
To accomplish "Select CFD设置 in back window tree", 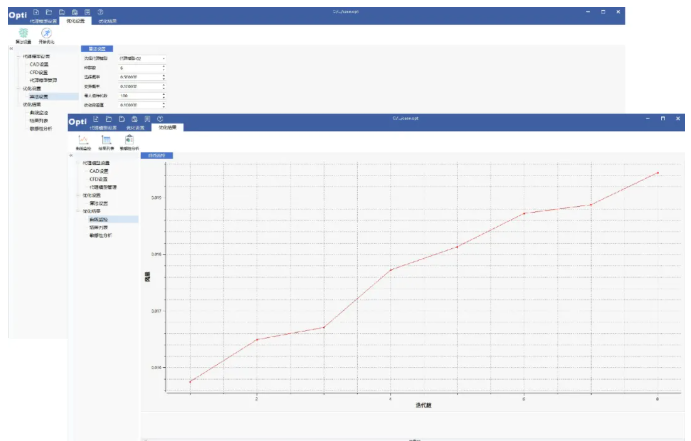I will tap(39, 72).
